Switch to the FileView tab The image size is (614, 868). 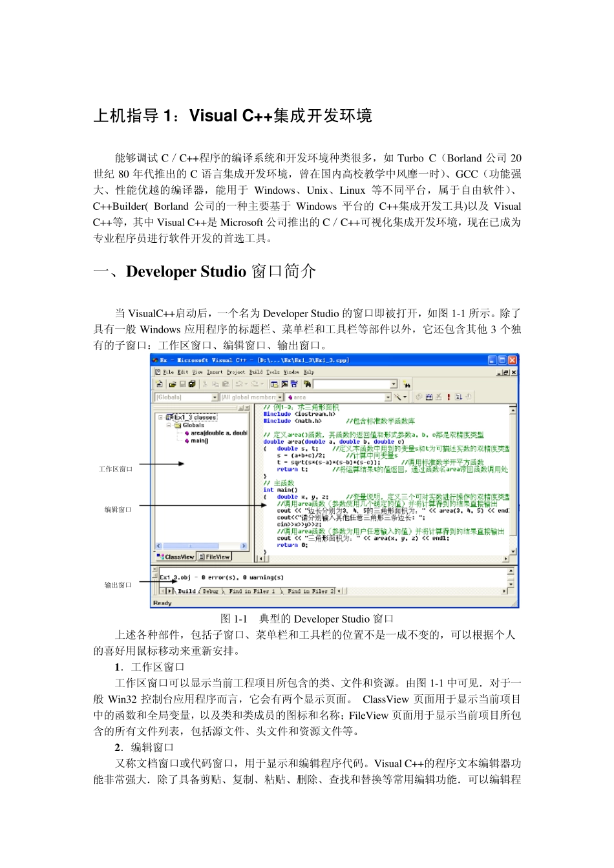coord(214,557)
